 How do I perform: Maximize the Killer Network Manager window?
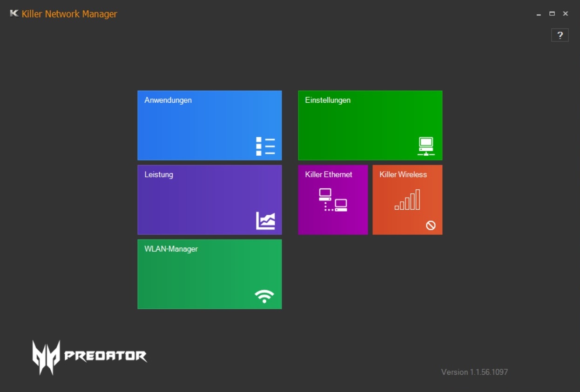552,14
